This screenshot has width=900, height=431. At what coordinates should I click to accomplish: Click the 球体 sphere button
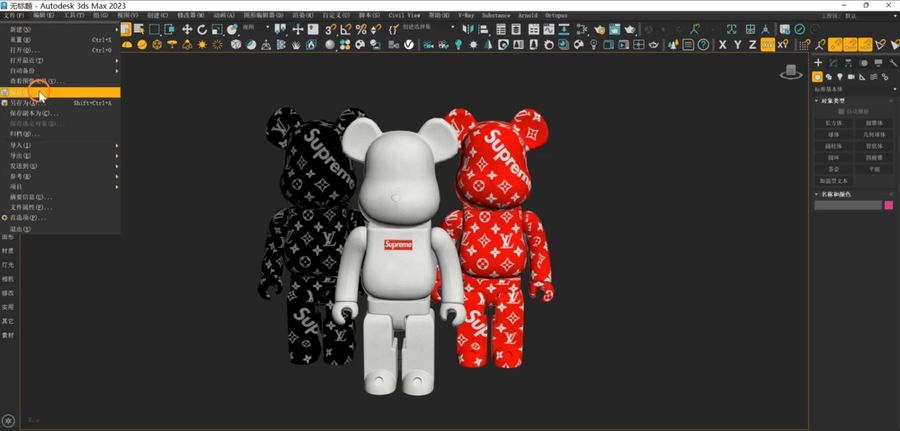pos(834,135)
